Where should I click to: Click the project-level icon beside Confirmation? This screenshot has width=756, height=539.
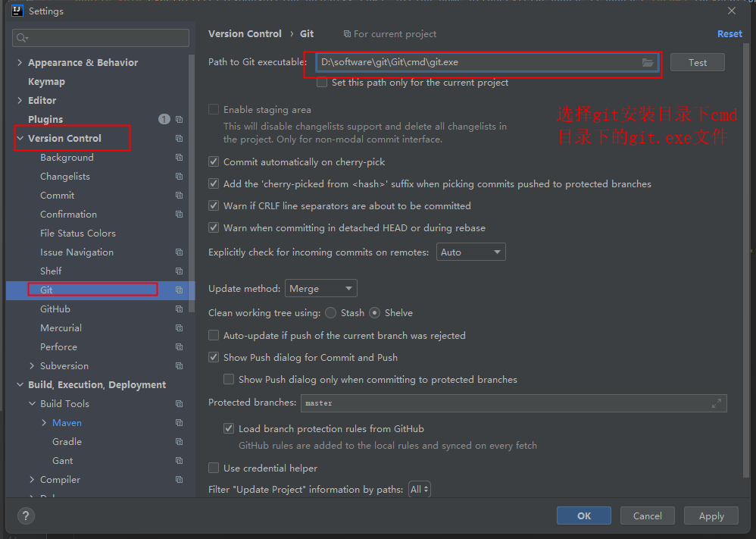180,215
